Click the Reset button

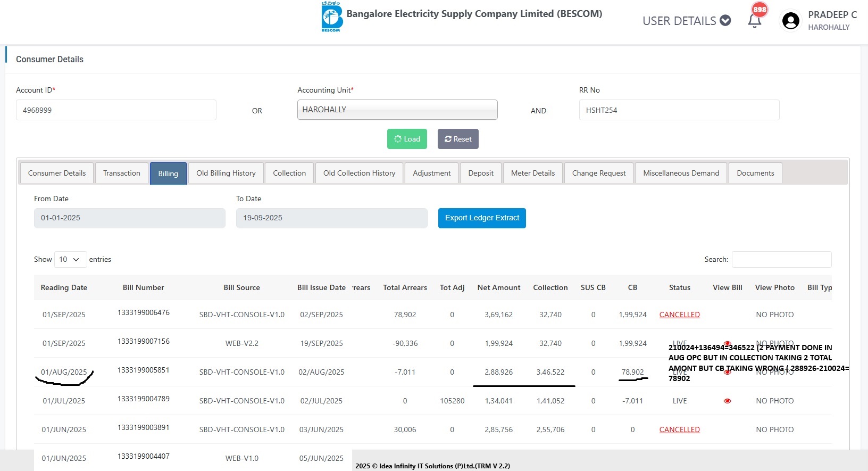click(x=458, y=139)
